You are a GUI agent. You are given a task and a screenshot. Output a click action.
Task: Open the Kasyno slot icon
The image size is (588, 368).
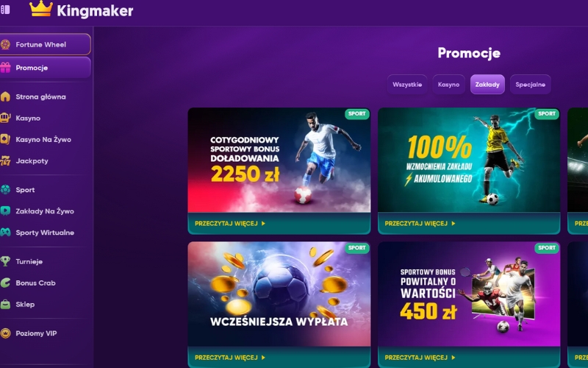(5, 118)
